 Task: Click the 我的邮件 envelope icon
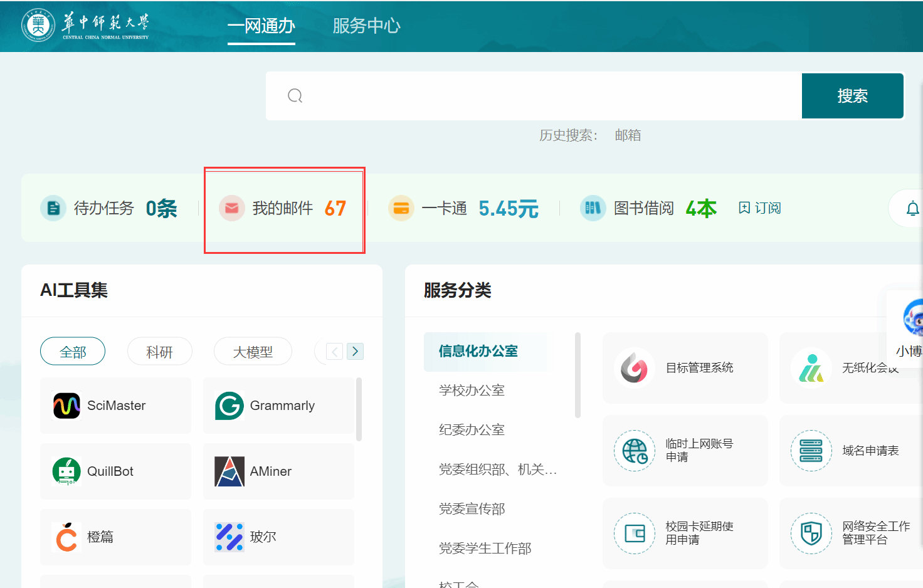pos(231,208)
